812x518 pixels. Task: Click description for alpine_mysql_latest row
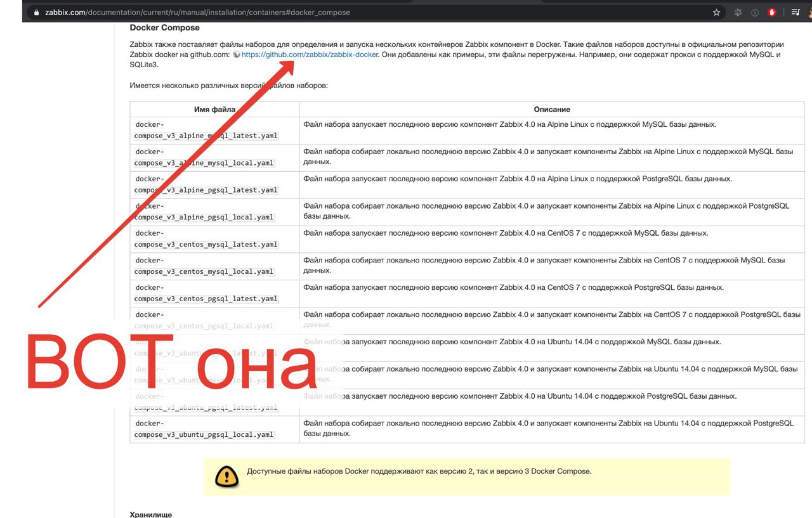[509, 124]
